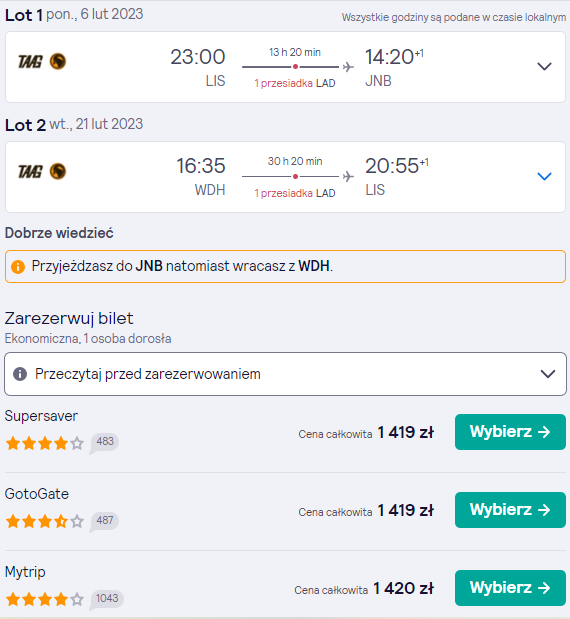
Task: Expand Lot 2 flight details blue chevron
Action: pos(544,176)
